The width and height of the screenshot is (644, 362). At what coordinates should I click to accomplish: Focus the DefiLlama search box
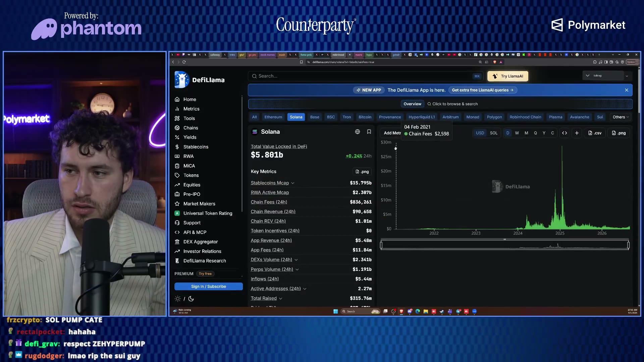click(x=366, y=76)
